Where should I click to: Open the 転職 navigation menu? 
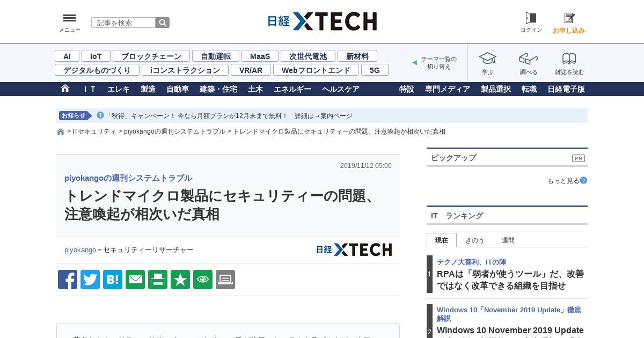tap(529, 89)
